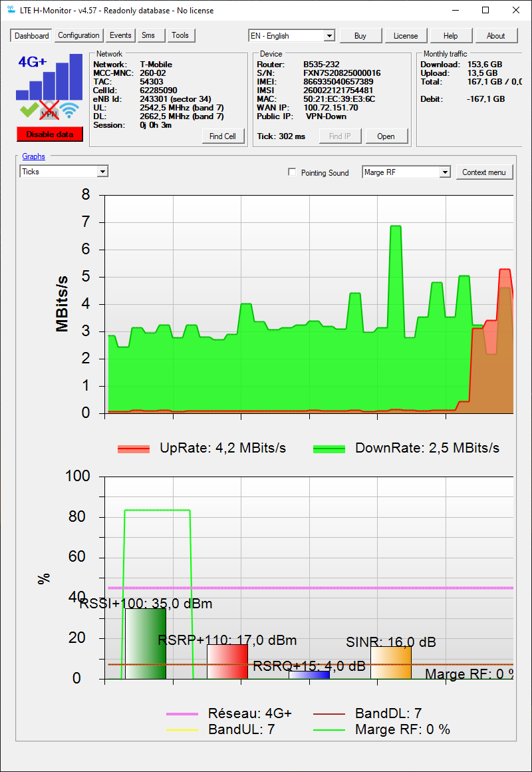532x772 pixels.
Task: Click the green Marge RF legend line
Action: (x=329, y=729)
